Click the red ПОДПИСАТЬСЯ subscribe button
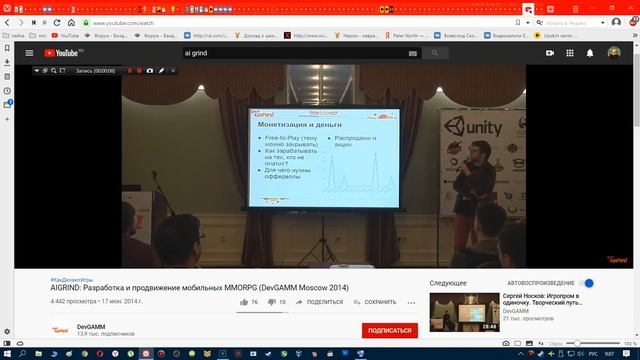 click(390, 331)
